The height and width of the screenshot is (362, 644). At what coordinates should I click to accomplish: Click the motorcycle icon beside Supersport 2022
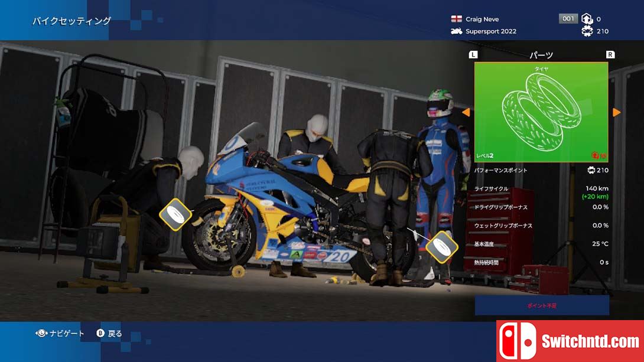click(456, 31)
